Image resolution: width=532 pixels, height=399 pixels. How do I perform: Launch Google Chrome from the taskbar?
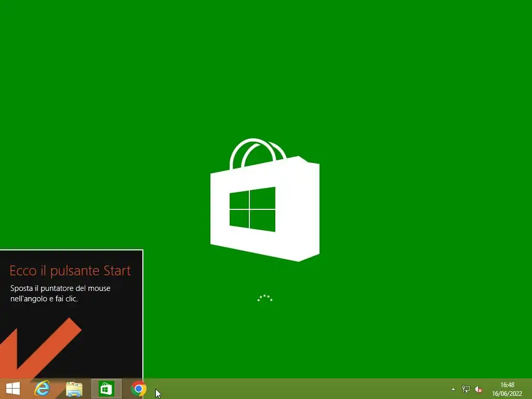[138, 389]
